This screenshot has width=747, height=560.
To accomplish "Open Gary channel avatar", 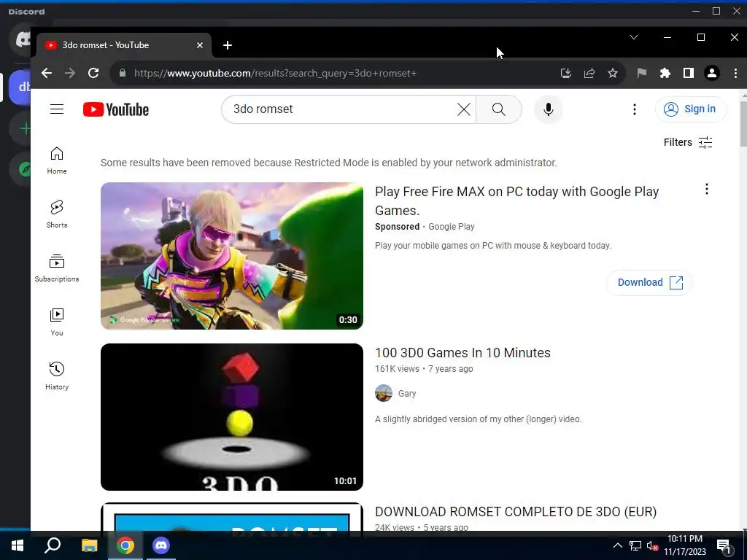I will click(384, 393).
